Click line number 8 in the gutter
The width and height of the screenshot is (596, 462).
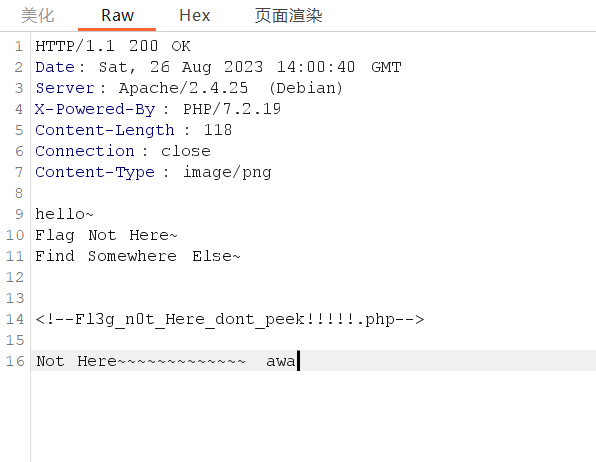(19, 193)
